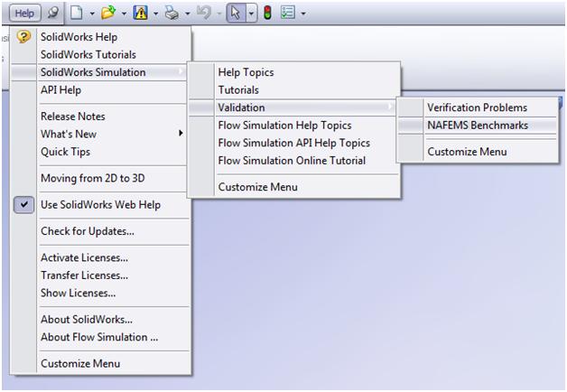Click the Rebuild traffic light icon
This screenshot has height=392, width=567.
click(x=267, y=14)
